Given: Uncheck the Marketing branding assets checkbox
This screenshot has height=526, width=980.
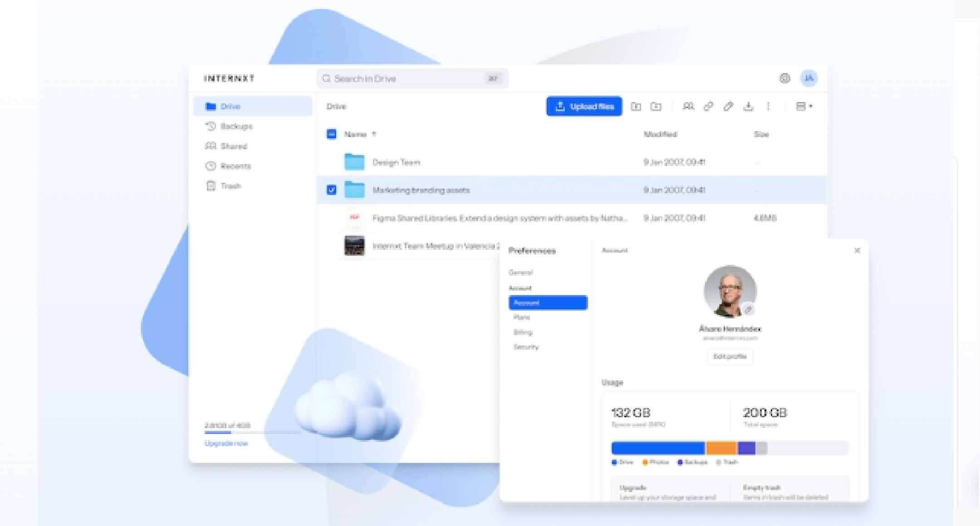Looking at the screenshot, I should tap(332, 190).
